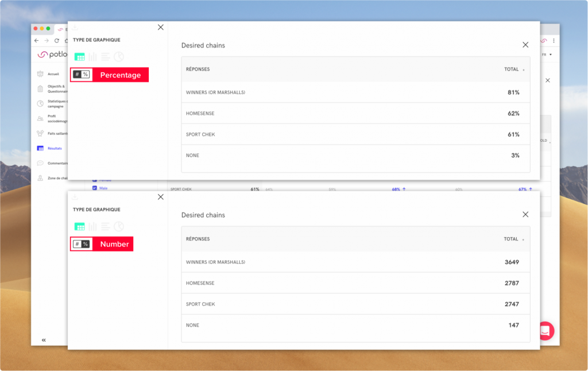Open the chat support bubble
The image size is (588, 371).
[x=546, y=331]
